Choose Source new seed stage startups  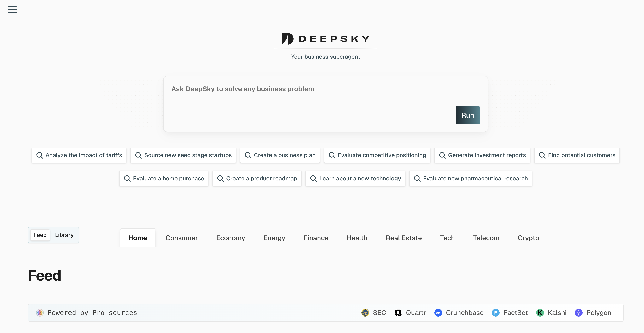(x=183, y=155)
